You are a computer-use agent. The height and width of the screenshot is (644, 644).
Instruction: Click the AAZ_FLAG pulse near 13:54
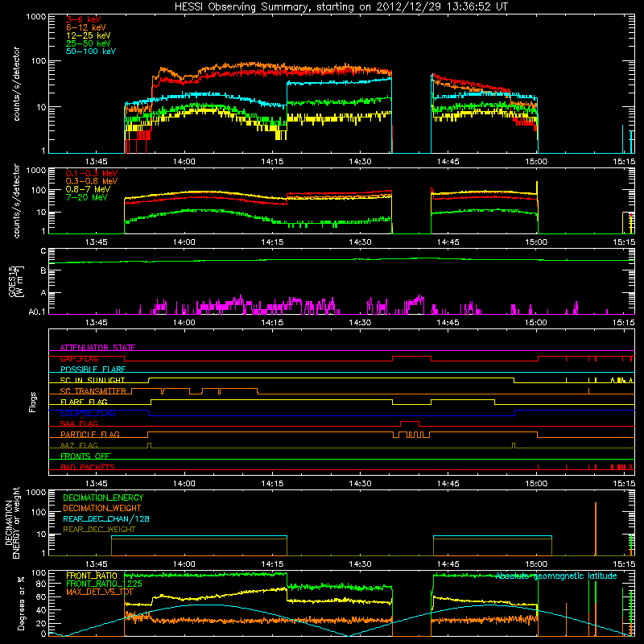[x=149, y=445]
